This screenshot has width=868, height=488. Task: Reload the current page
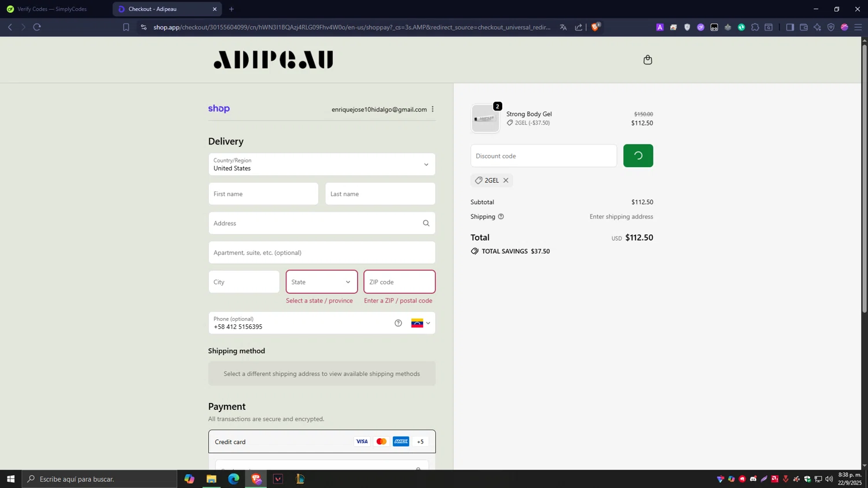(x=37, y=27)
